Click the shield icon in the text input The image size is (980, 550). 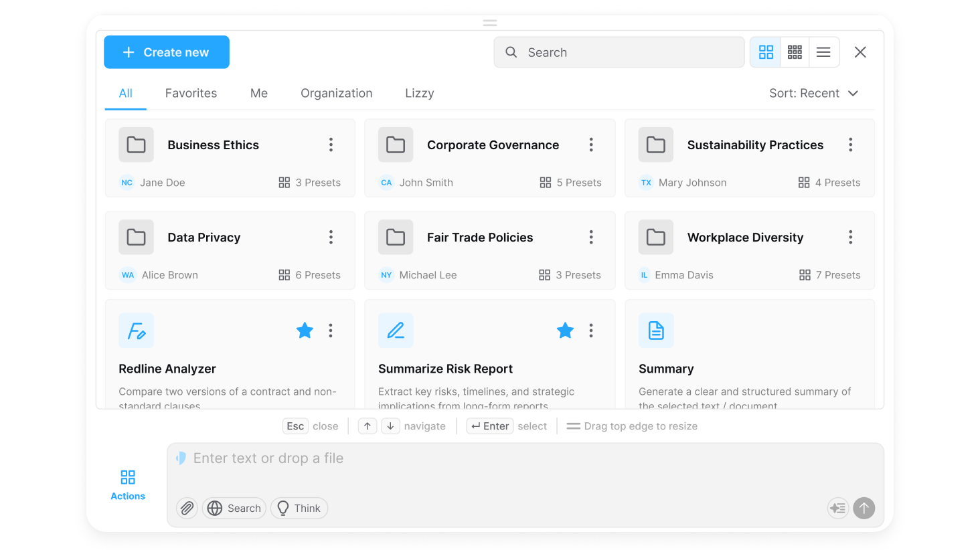coord(181,458)
